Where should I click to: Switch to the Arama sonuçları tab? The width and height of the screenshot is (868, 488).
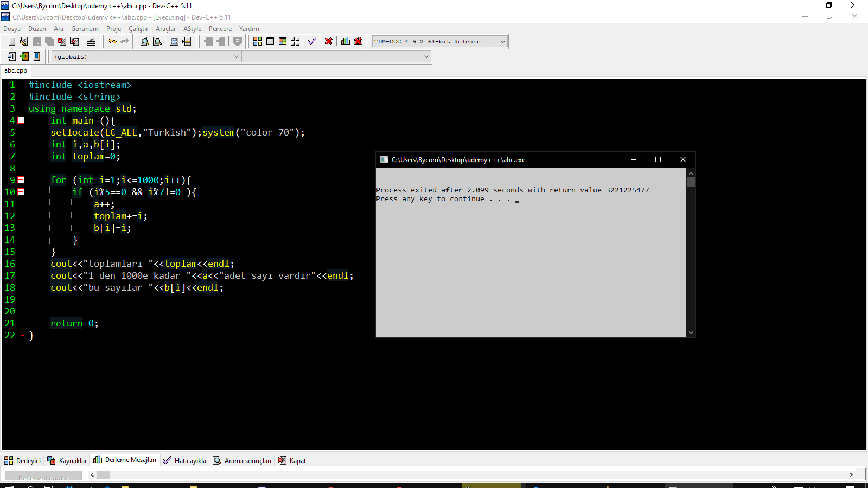(242, 460)
